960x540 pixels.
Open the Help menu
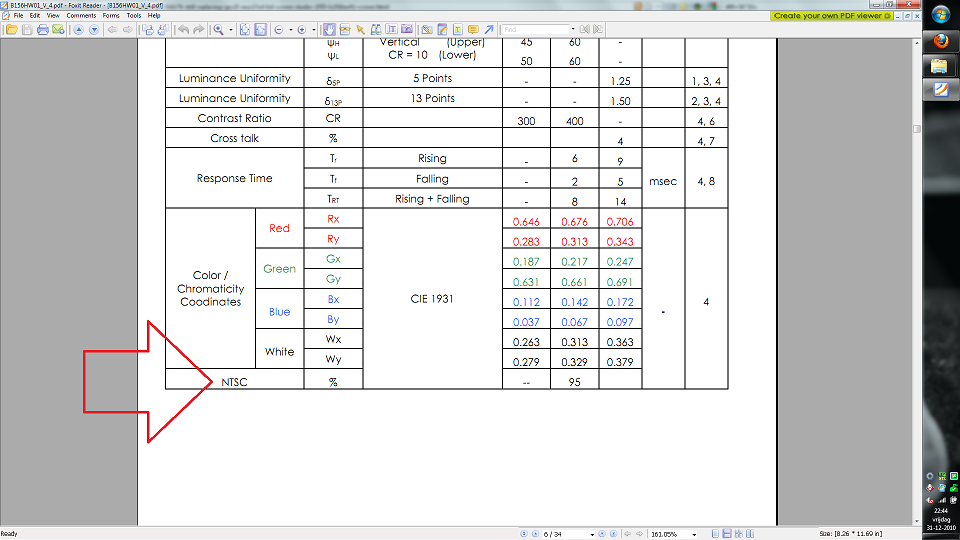154,16
